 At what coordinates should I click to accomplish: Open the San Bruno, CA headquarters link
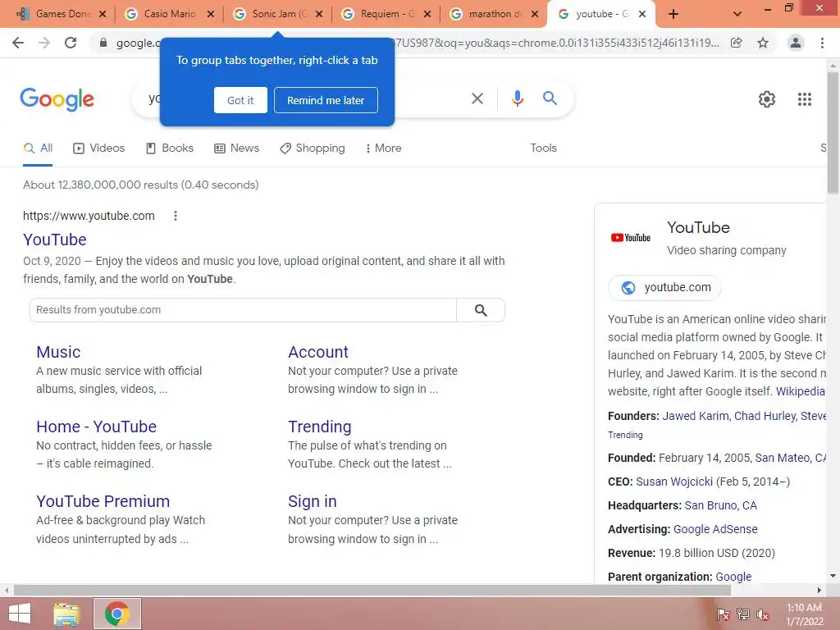tap(720, 505)
